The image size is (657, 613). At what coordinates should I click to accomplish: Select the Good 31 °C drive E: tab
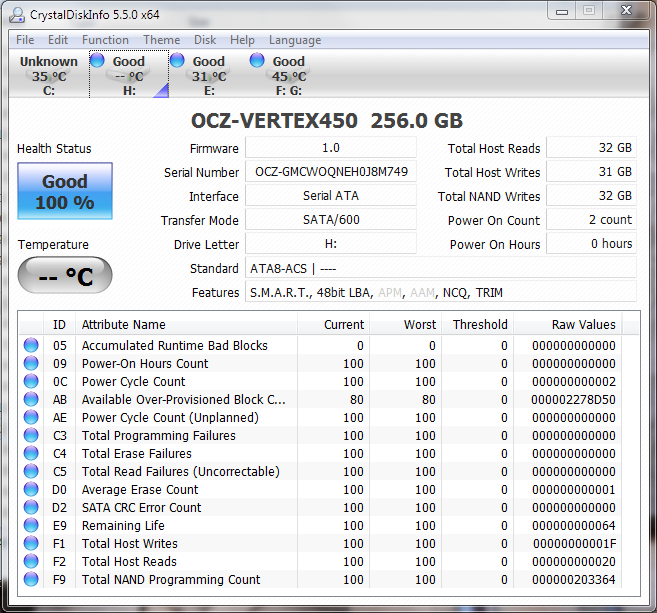tap(209, 75)
